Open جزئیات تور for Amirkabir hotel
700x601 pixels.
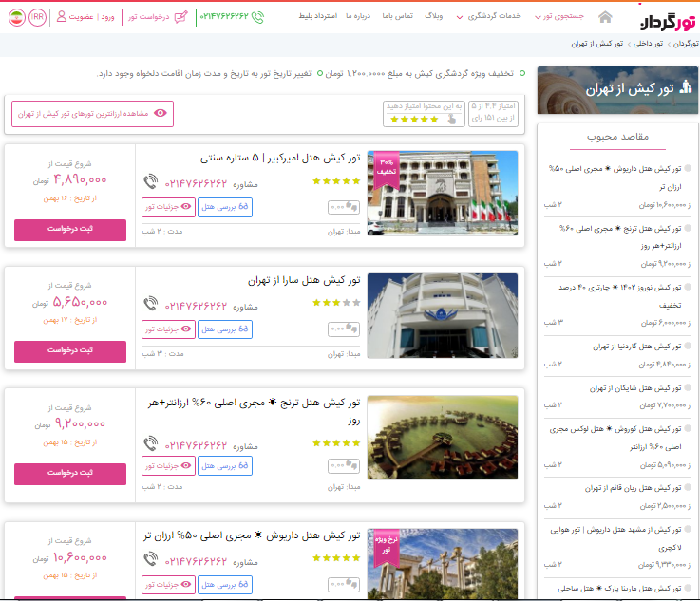click(x=168, y=207)
